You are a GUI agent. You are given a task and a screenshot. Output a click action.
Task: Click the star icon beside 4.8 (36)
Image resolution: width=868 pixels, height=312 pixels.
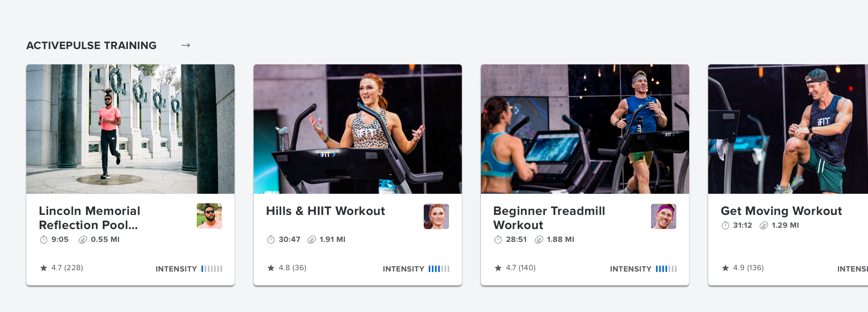tap(271, 268)
